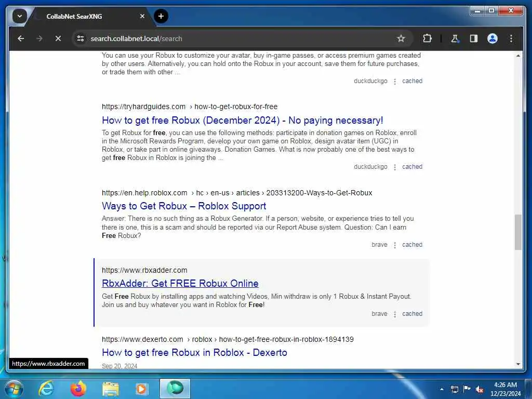Image resolution: width=532 pixels, height=399 pixels.
Task: Launch Internet Explorer from taskbar
Action: (x=46, y=389)
